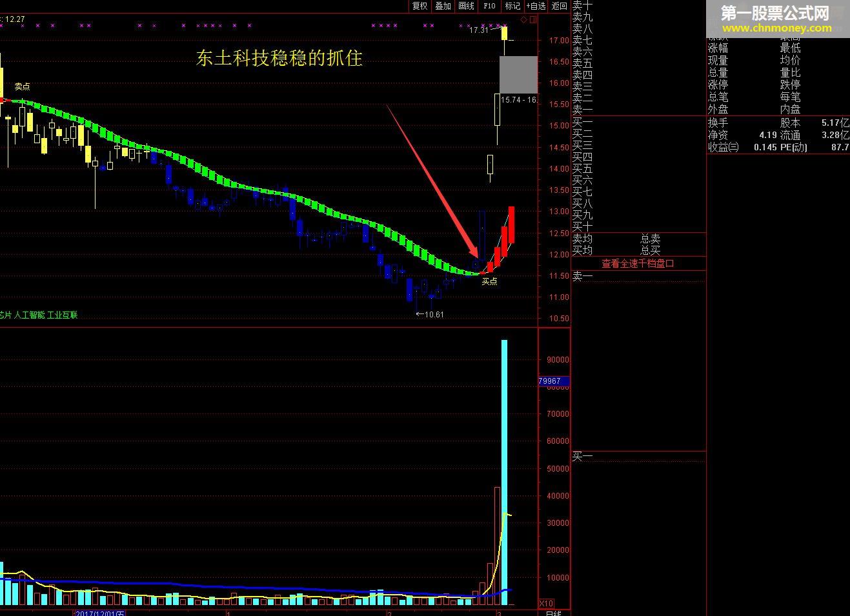Click the 换手 turnover label
850x616 pixels.
pyautogui.click(x=718, y=123)
